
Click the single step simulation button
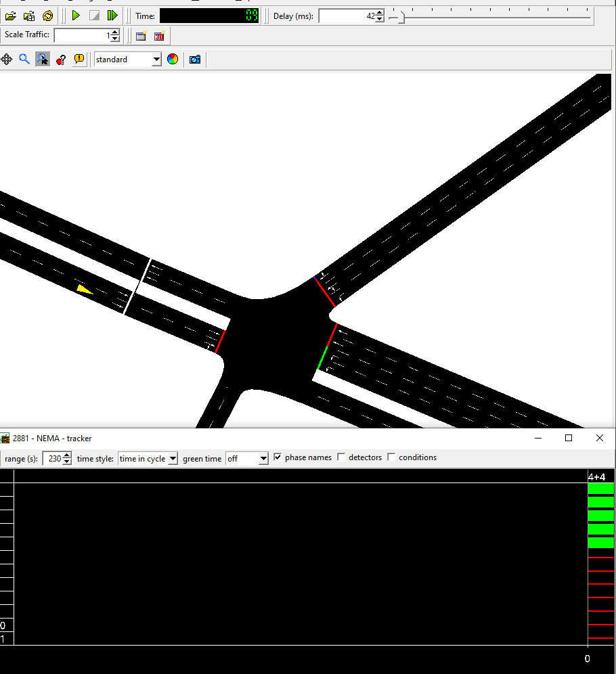click(x=94, y=15)
